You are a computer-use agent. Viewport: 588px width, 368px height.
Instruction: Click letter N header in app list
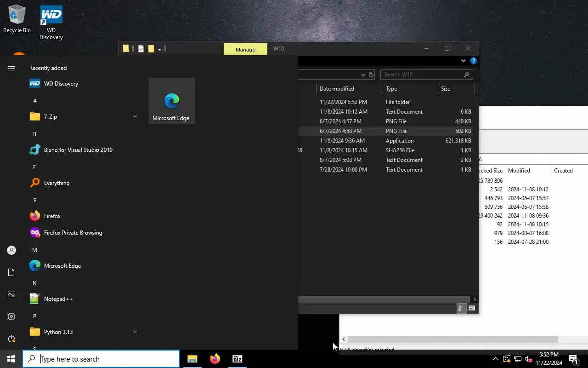(34, 283)
